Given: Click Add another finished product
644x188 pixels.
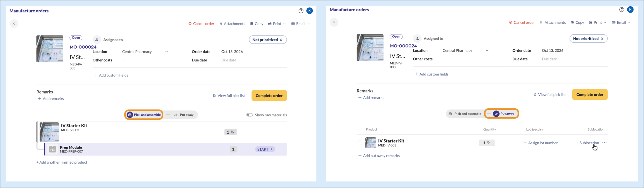Looking at the screenshot, I should (62, 162).
